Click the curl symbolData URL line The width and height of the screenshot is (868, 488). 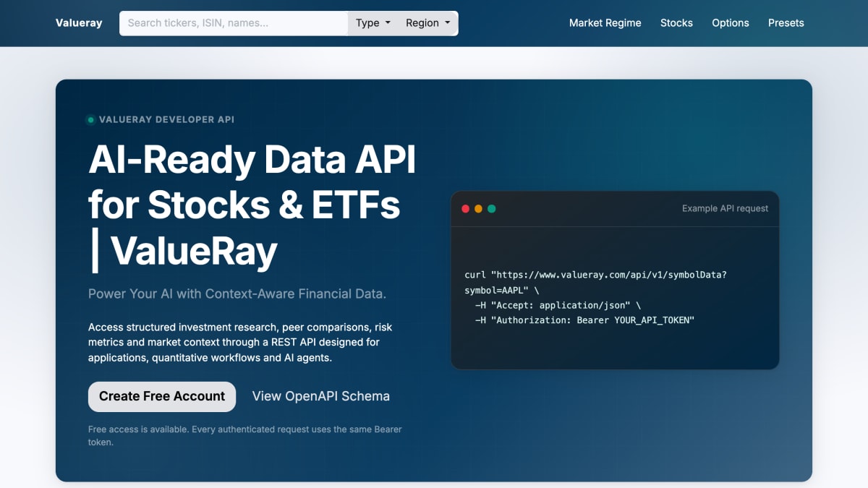coord(595,275)
